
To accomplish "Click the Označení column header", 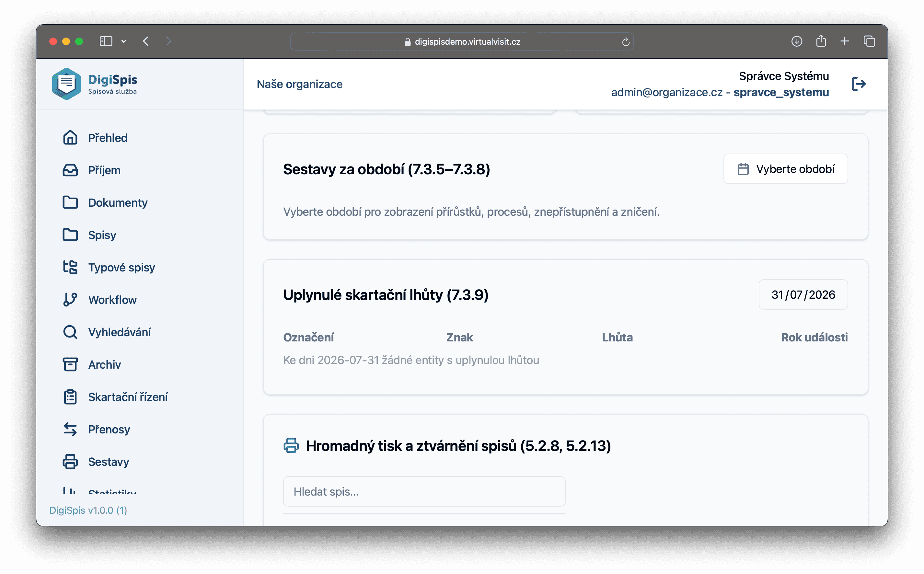I will [308, 338].
